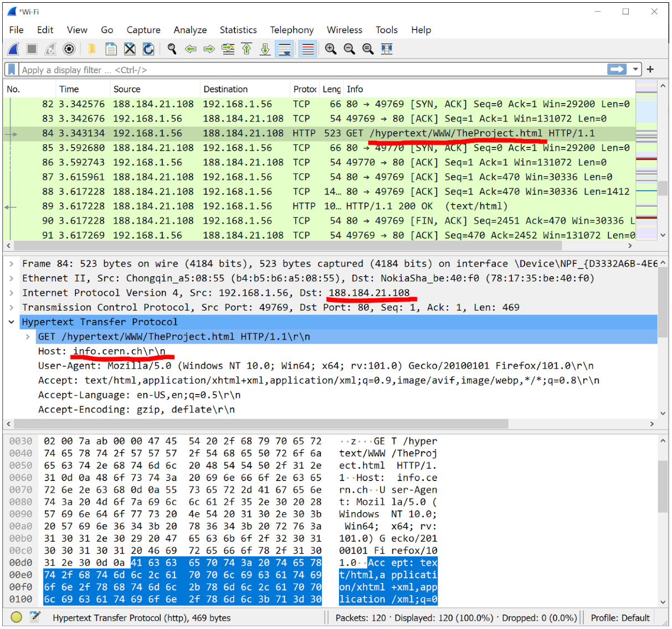Open the Wireless menu
The width and height of the screenshot is (672, 629).
point(345,30)
